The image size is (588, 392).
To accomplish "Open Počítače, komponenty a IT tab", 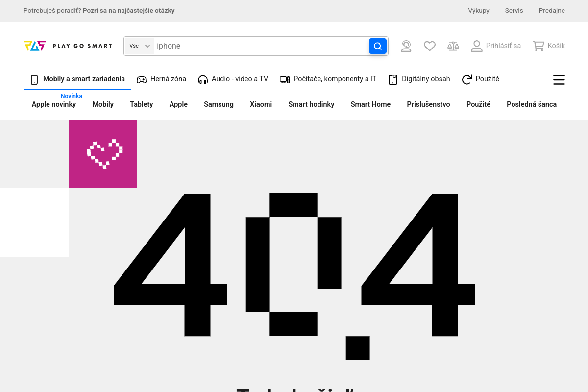I will [328, 79].
